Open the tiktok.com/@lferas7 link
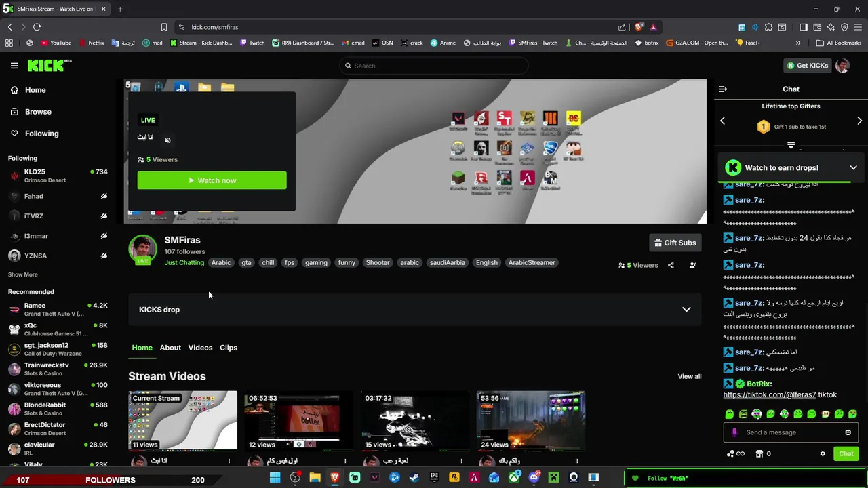The width and height of the screenshot is (868, 488). click(769, 394)
